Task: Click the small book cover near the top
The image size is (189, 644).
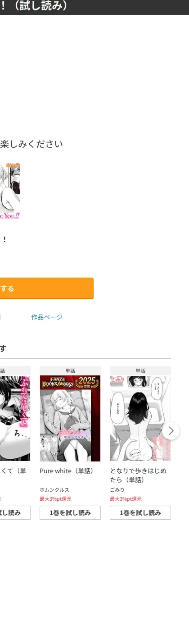Action: click(x=10, y=192)
